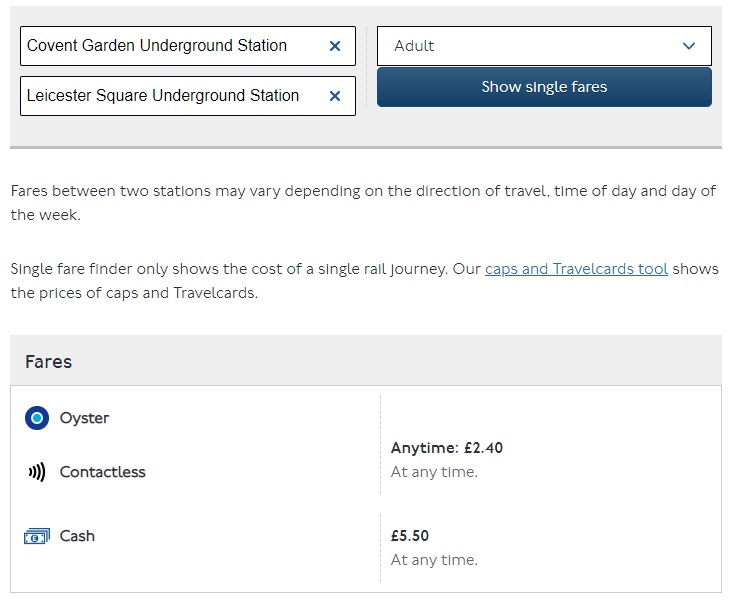Click the Cash banknotes icon
The width and height of the screenshot is (731, 601).
(37, 536)
